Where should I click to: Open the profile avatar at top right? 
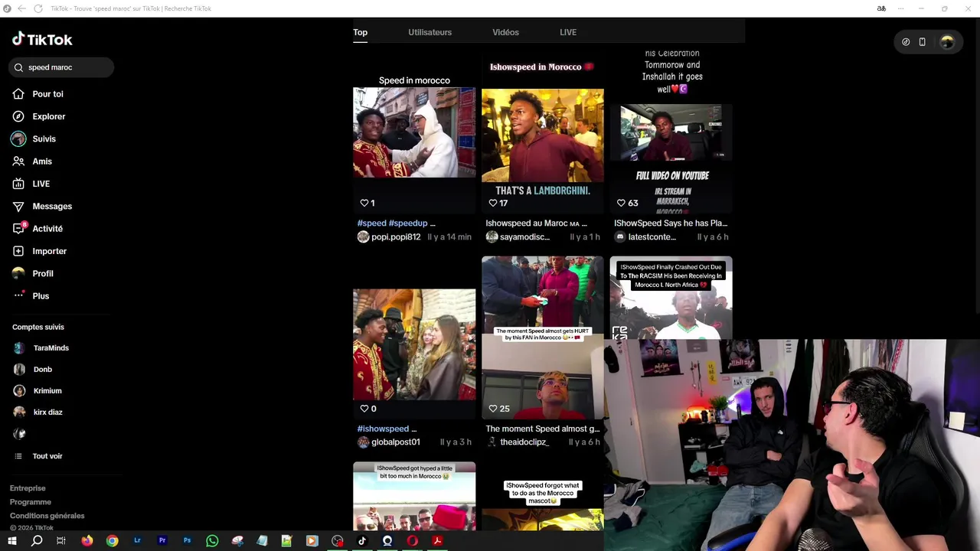click(x=947, y=42)
